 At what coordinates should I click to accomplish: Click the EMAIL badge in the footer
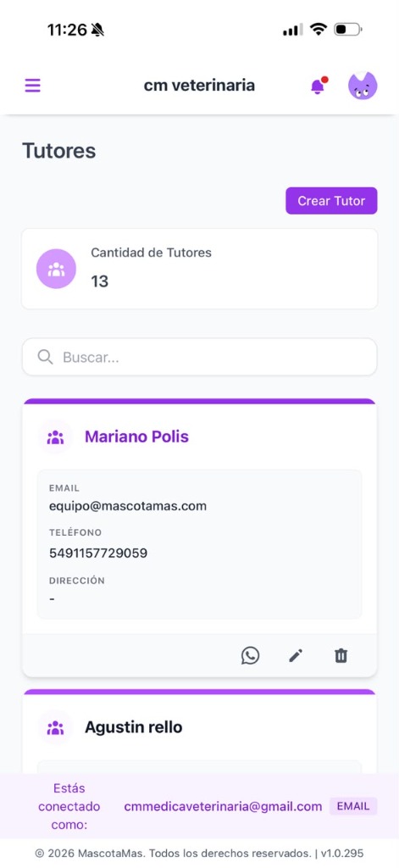[x=353, y=806]
